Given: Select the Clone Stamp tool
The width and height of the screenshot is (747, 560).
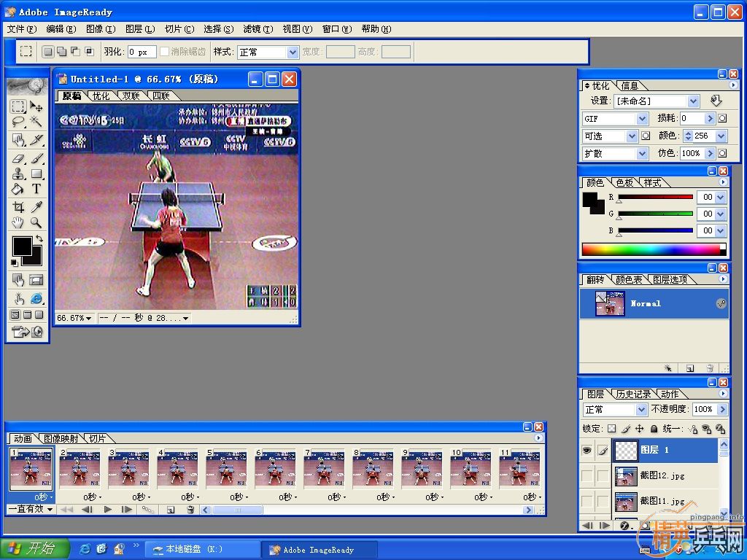Looking at the screenshot, I should (18, 174).
